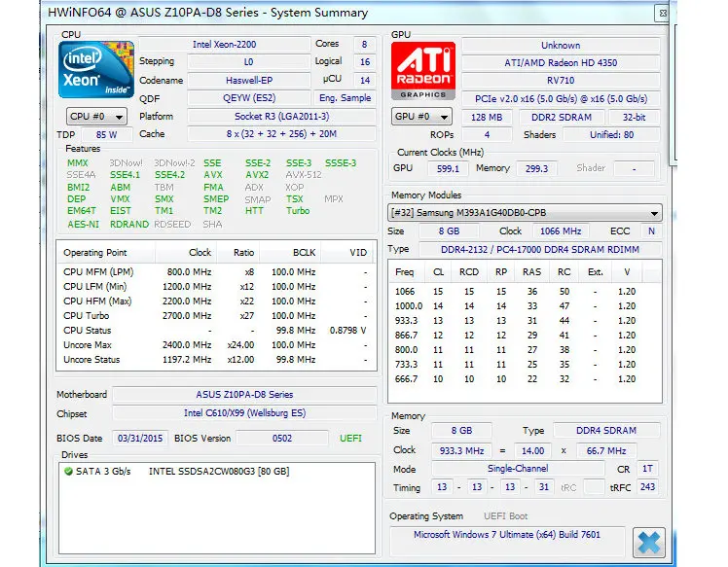Viewport: 728px width, 567px height.
Task: Click the Single-Channel mode field
Action: coord(518,469)
